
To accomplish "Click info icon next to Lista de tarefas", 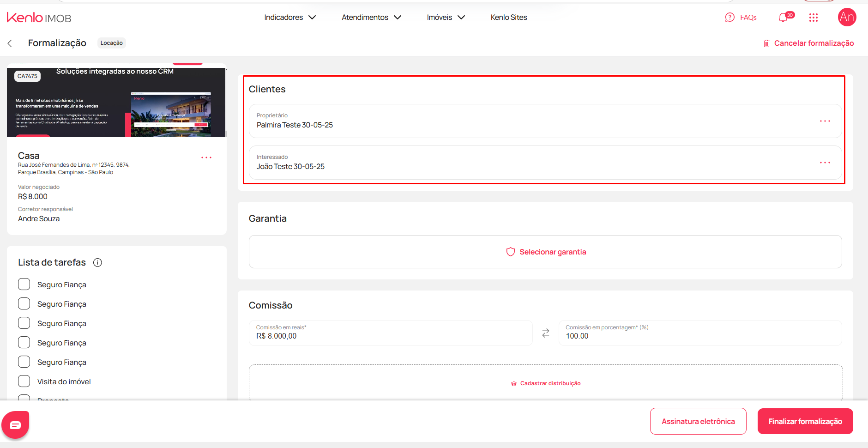I will (97, 262).
